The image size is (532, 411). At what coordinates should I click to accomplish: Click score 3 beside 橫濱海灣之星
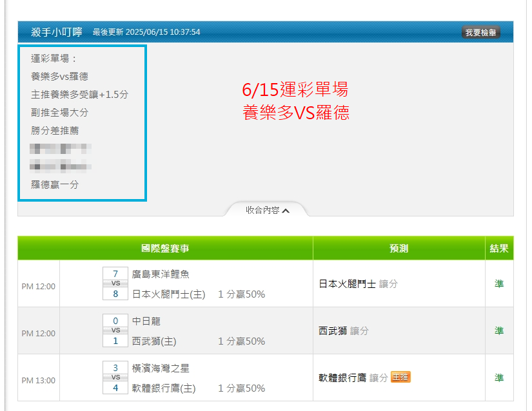coord(115,368)
